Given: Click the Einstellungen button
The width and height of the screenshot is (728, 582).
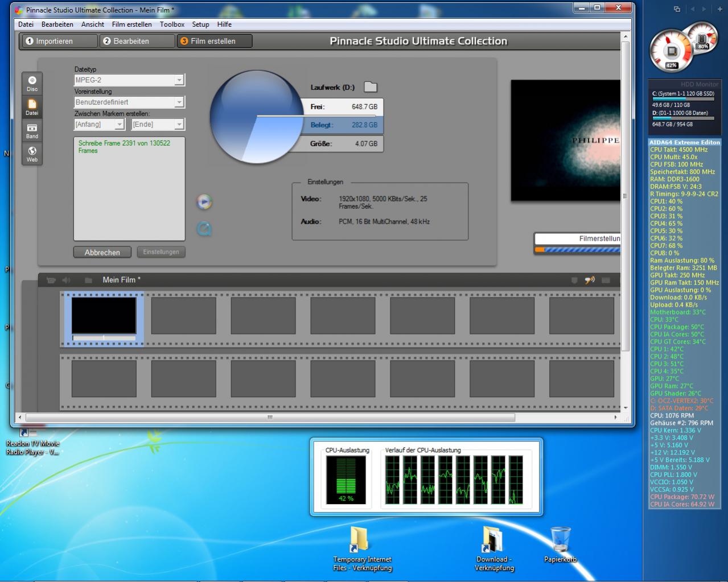Looking at the screenshot, I should click(x=161, y=252).
